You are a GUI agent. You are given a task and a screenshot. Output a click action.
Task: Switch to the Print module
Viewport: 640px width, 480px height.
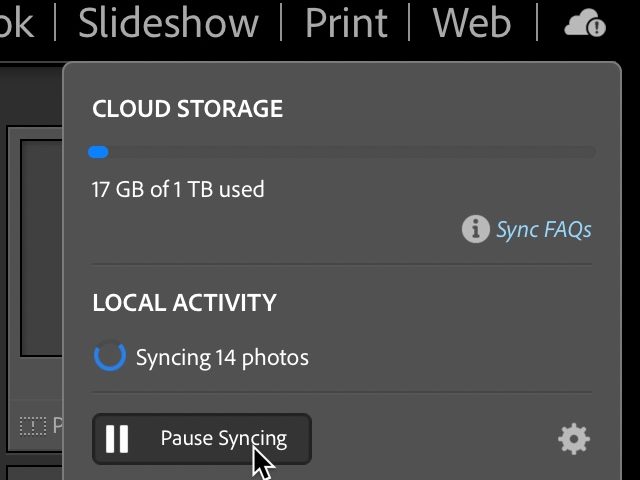pyautogui.click(x=345, y=22)
